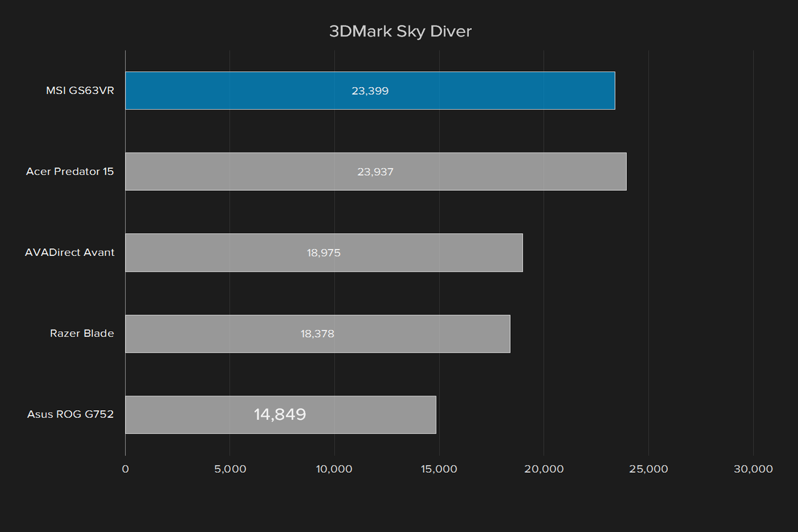Select the 'AVADirect Avant' label

70,252
